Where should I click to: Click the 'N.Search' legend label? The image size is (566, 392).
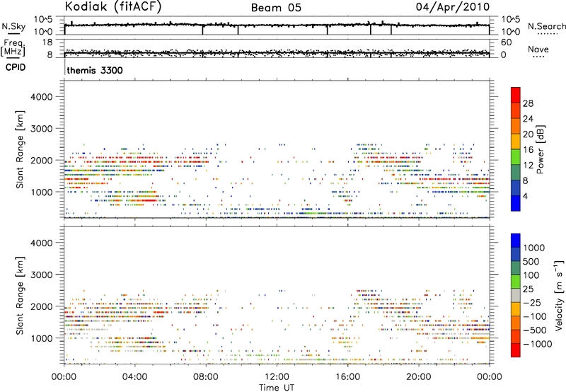(x=546, y=26)
